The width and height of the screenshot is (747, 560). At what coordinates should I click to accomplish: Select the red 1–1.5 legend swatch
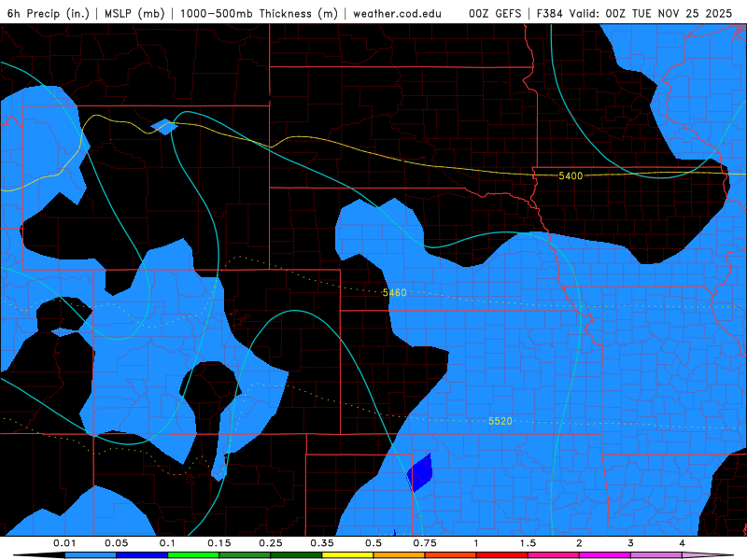click(502, 555)
